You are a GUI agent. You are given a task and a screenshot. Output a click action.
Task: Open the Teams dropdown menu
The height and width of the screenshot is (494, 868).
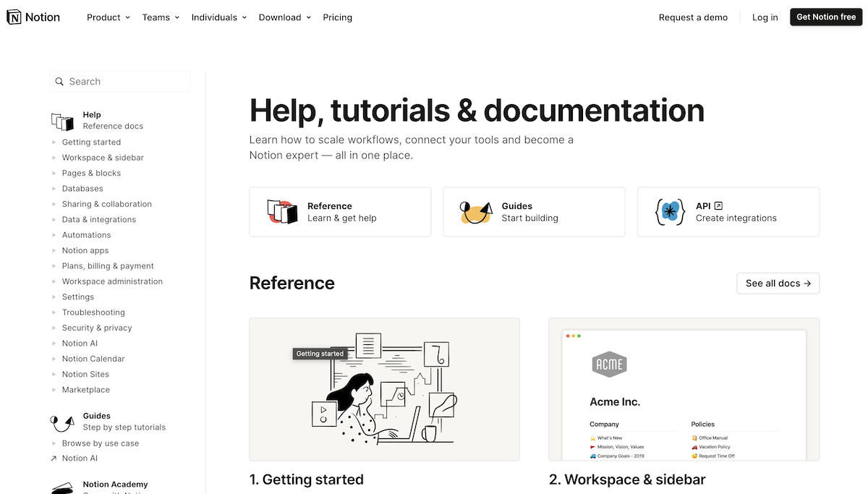click(161, 17)
